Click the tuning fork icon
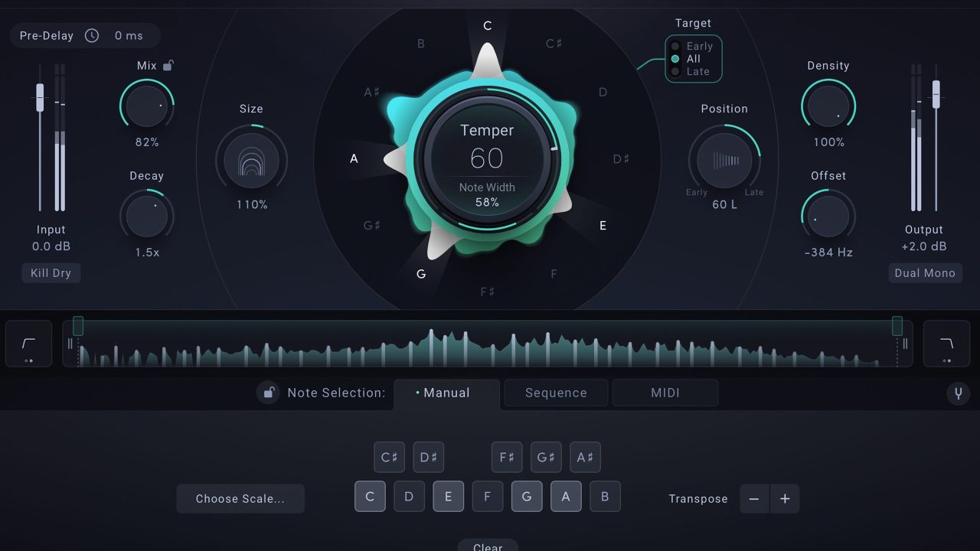Screen dimensions: 980x551 click(958, 393)
